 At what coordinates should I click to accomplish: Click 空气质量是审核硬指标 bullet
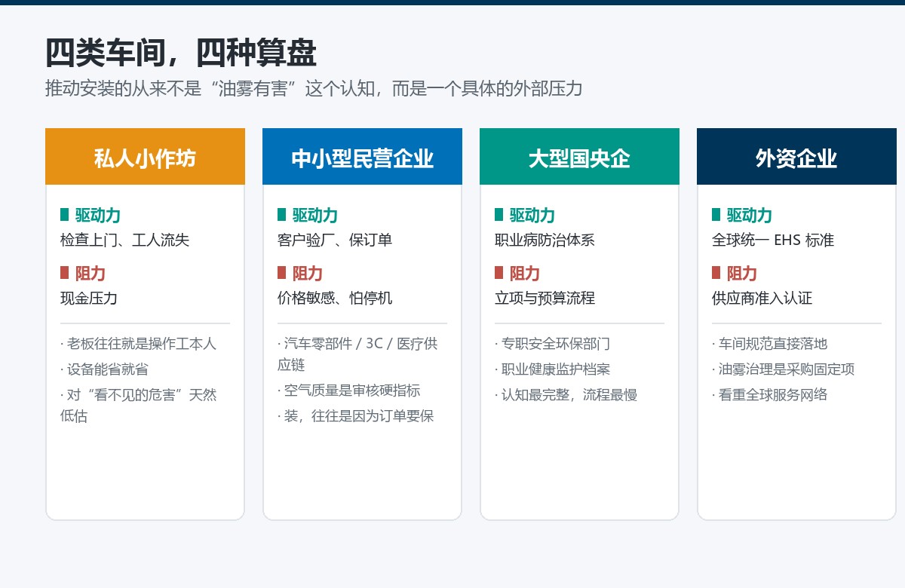348,390
